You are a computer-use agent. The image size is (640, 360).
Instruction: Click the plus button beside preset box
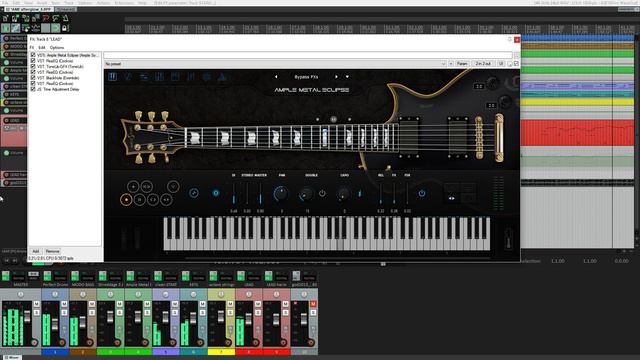[451, 64]
